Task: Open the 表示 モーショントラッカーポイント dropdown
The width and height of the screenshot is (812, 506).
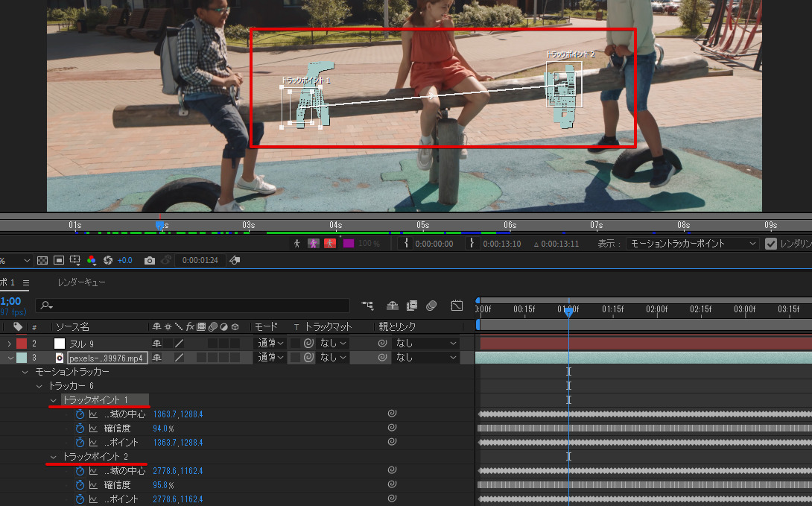Action: [692, 244]
